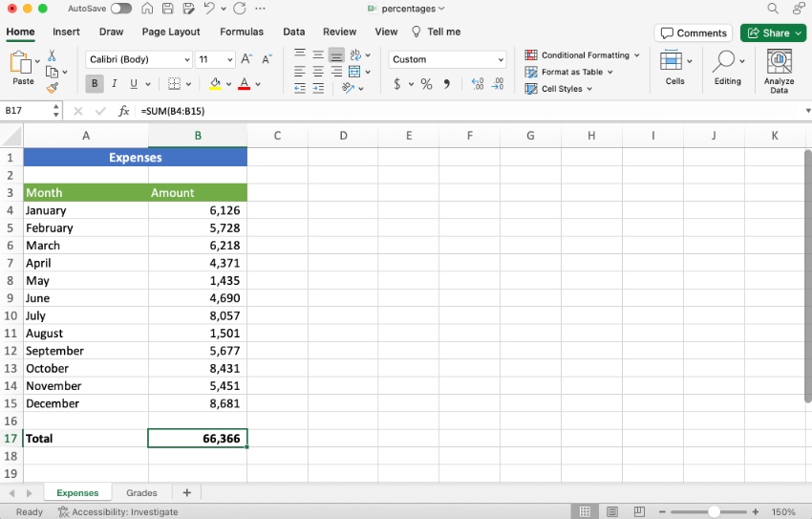Decrease font size with small A icon

267,59
